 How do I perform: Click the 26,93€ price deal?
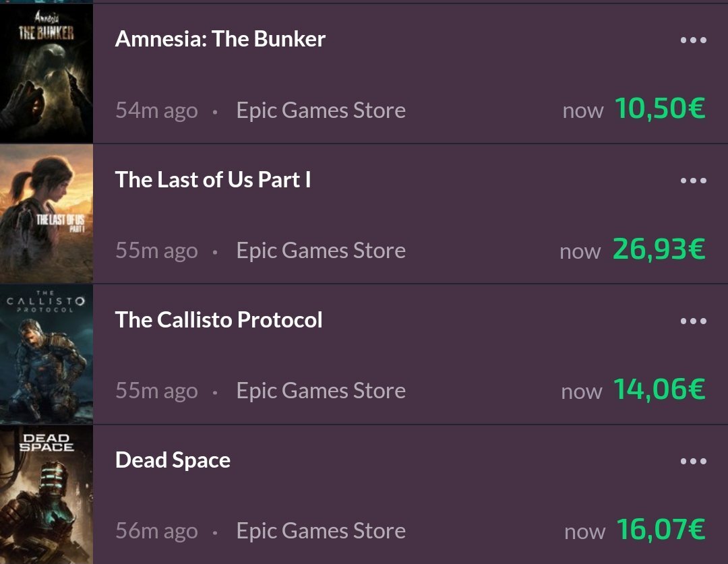pos(659,249)
